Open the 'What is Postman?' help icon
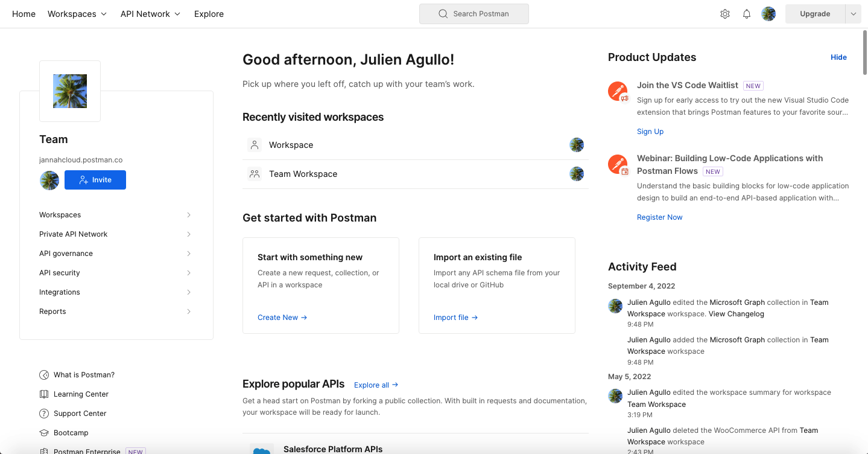The height and width of the screenshot is (454, 868). click(43, 374)
